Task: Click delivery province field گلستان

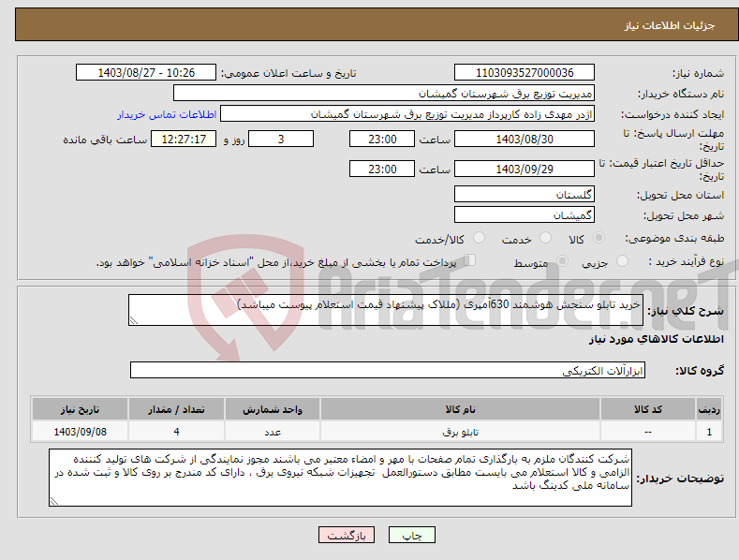Action: [525, 194]
